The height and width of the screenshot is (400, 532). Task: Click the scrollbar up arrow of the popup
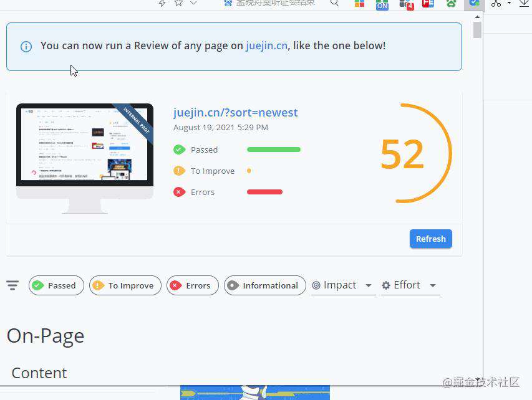click(477, 17)
